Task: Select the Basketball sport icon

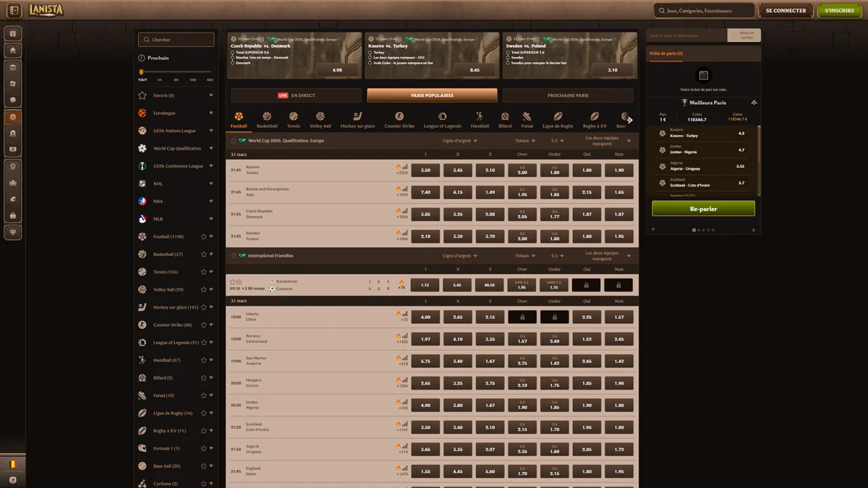Action: coord(267,119)
